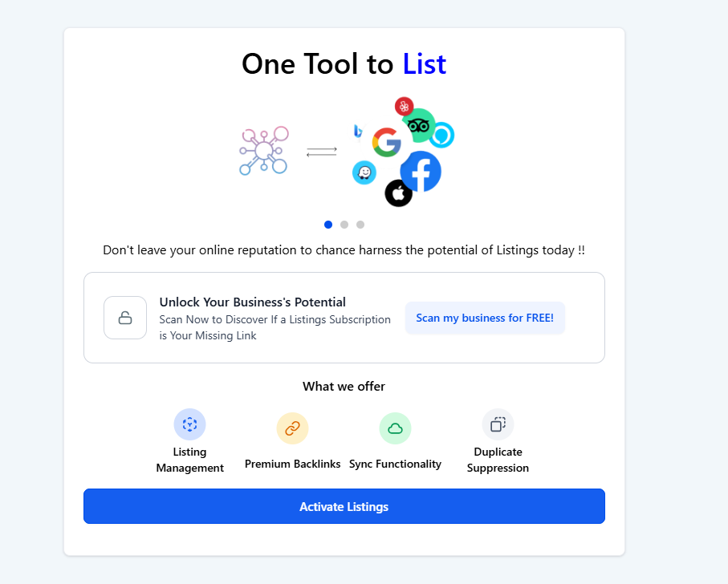Click the Google logo icon

point(387,142)
